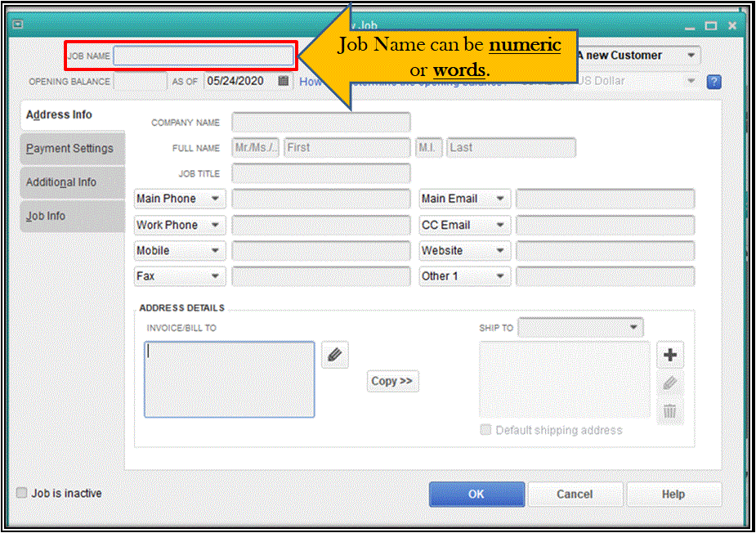Image resolution: width=756 pixels, height=533 pixels.
Task: Add a new Ship To address
Action: [669, 355]
